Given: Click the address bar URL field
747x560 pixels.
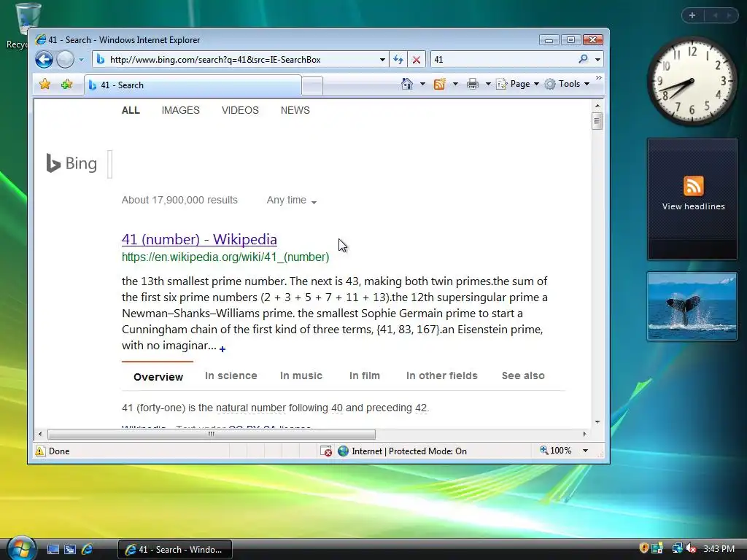Looking at the screenshot, I should pyautogui.click(x=242, y=60).
